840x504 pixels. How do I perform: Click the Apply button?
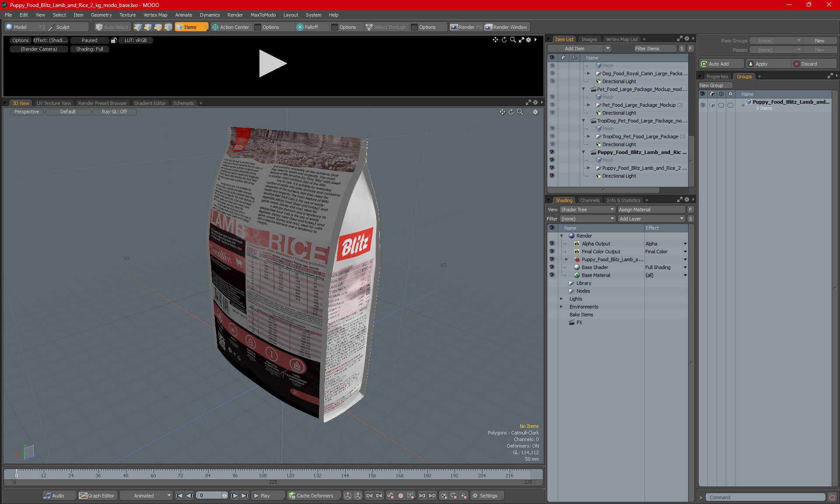click(768, 64)
